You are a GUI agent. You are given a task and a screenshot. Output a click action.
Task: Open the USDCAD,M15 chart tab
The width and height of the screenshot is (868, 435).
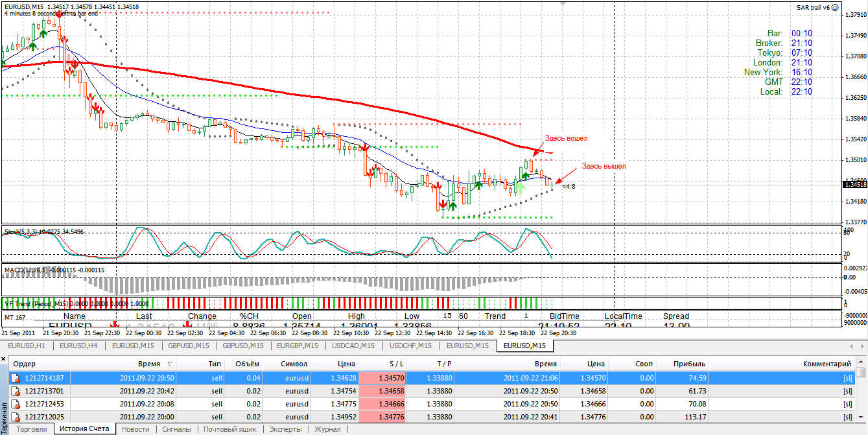(353, 346)
